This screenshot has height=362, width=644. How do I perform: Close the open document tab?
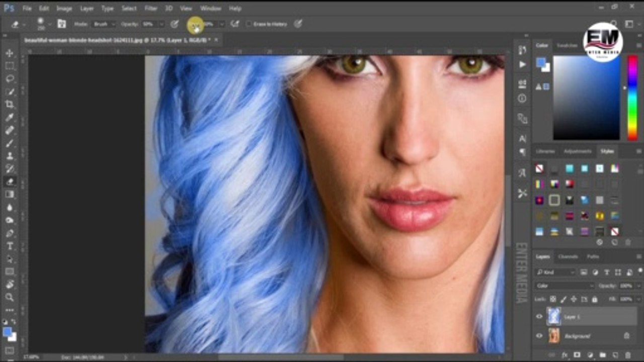tap(216, 39)
